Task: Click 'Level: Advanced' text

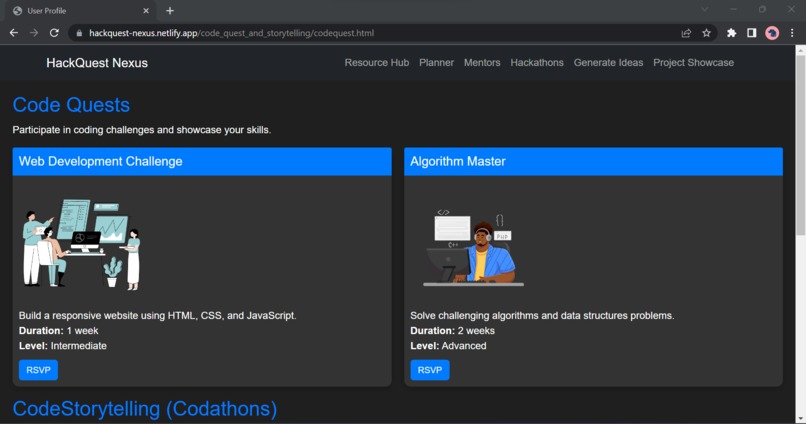Action: [x=448, y=346]
